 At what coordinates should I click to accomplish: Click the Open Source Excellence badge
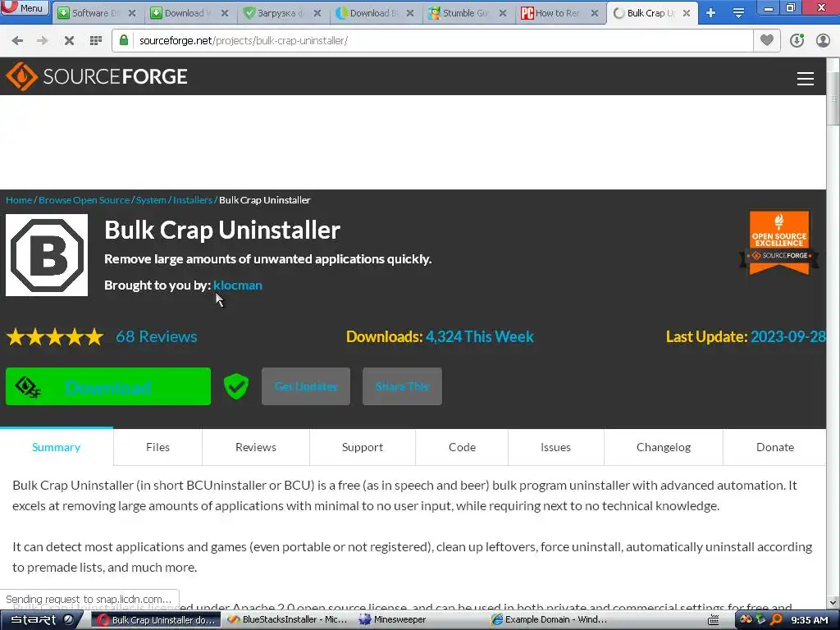779,242
